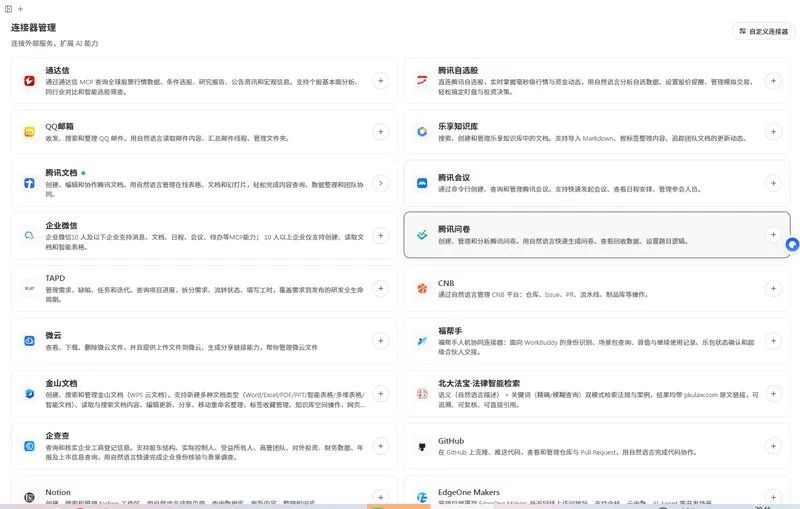Click the 连接器管理 page heading

(x=34, y=28)
